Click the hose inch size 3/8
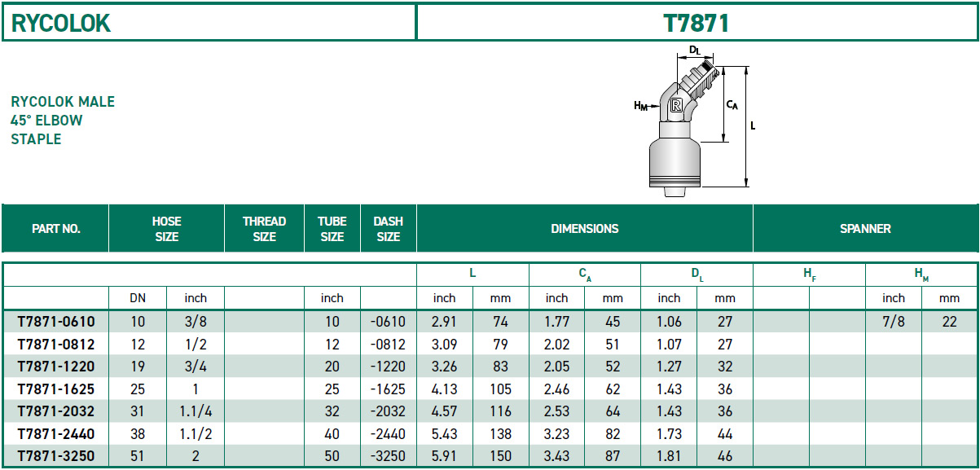The height and width of the screenshot is (470, 980). [x=196, y=321]
